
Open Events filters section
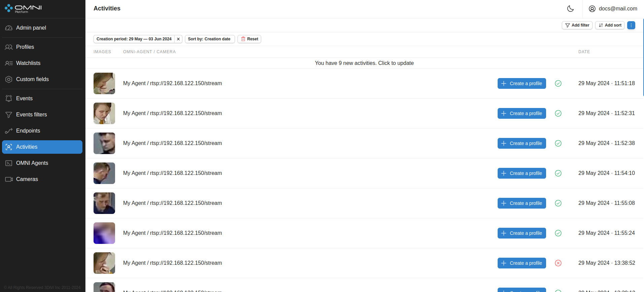tap(42, 115)
